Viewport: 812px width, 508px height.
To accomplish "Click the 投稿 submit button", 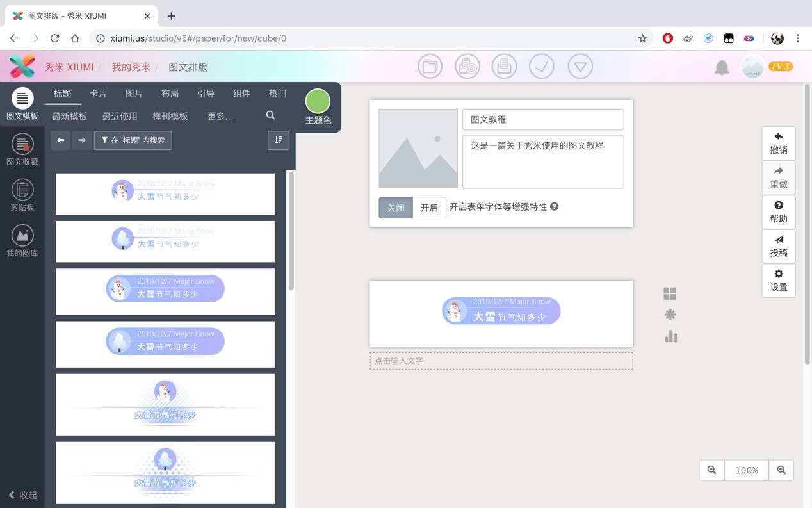I will [x=779, y=246].
